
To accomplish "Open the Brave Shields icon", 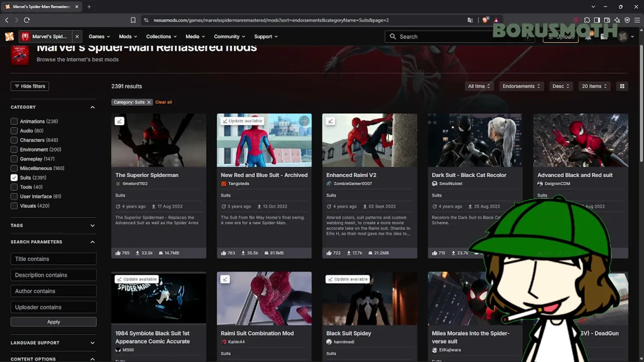I will 485,20.
